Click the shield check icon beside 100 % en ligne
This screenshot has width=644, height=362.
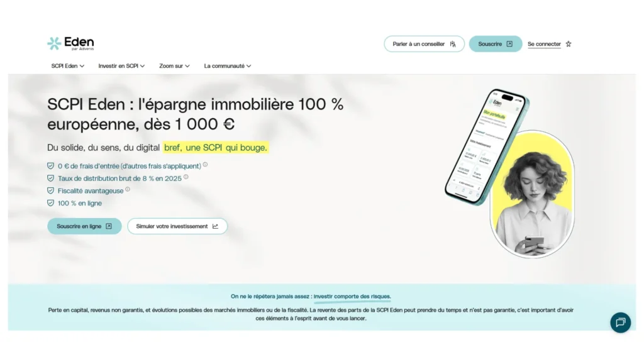(x=50, y=203)
